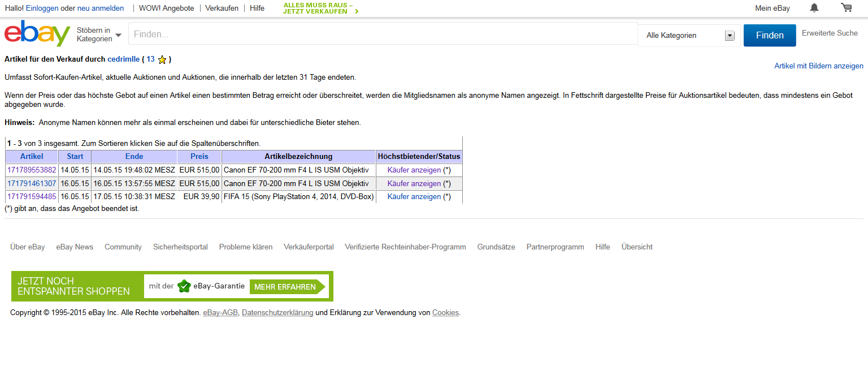Open the Alle Kategorien combo box
The width and height of the screenshot is (868, 379).
[x=689, y=36]
